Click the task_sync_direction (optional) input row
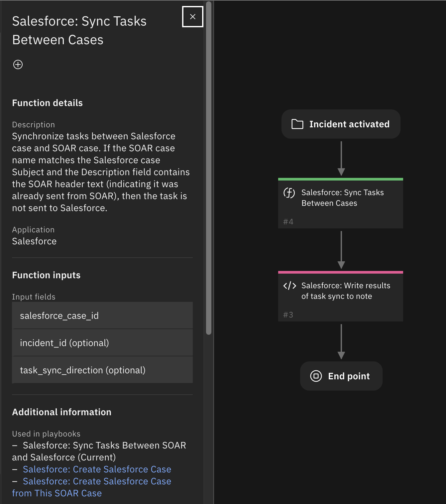446x504 pixels. 102,370
